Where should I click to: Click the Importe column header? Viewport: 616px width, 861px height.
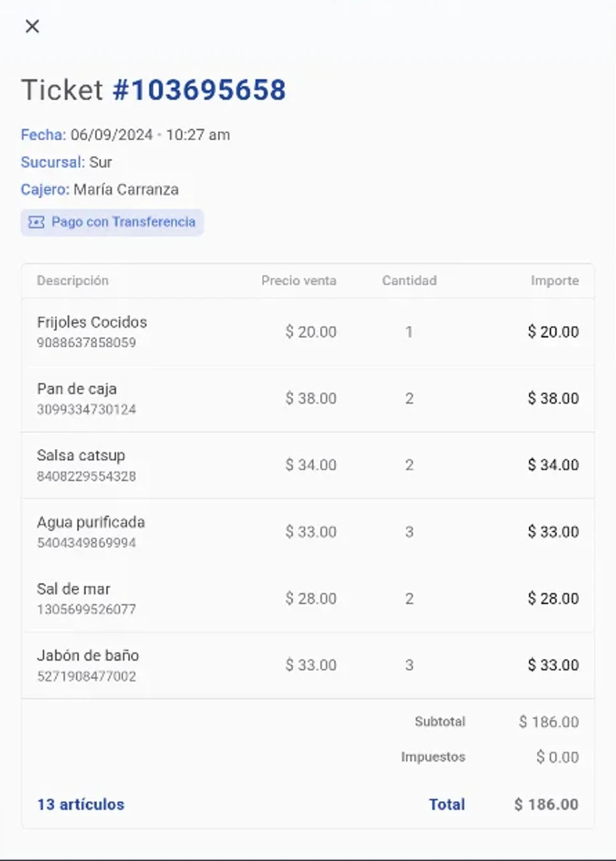click(x=555, y=281)
